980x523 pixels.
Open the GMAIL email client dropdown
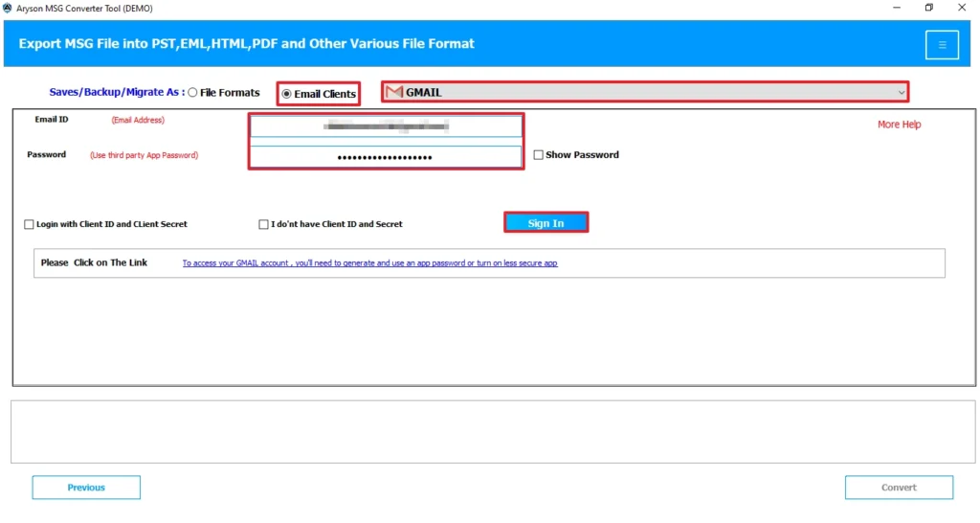[645, 92]
